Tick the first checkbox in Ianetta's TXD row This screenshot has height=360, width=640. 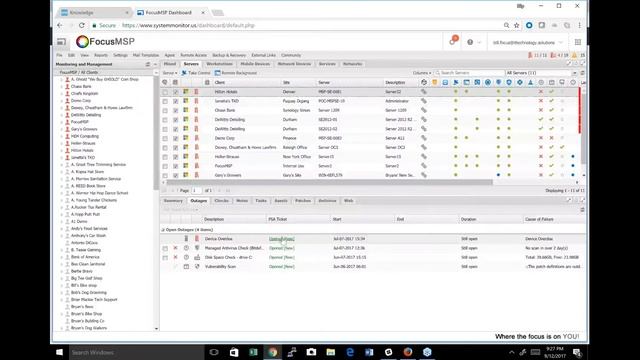coord(165,101)
